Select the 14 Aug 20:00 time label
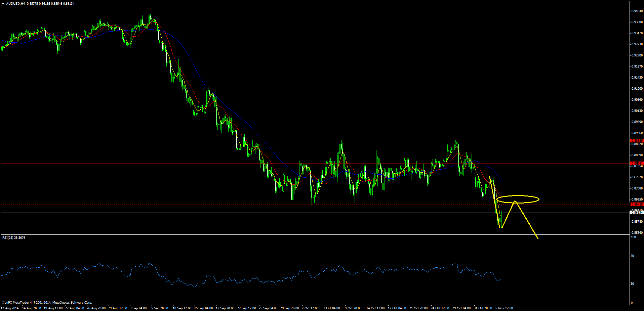This screenshot has width=644, height=311. tap(32, 308)
